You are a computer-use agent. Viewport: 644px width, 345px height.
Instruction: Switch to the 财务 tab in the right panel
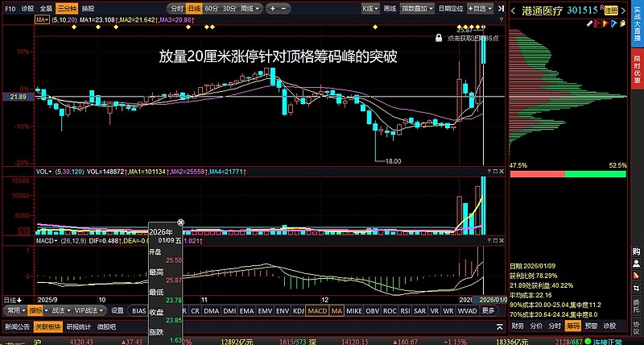click(518, 326)
